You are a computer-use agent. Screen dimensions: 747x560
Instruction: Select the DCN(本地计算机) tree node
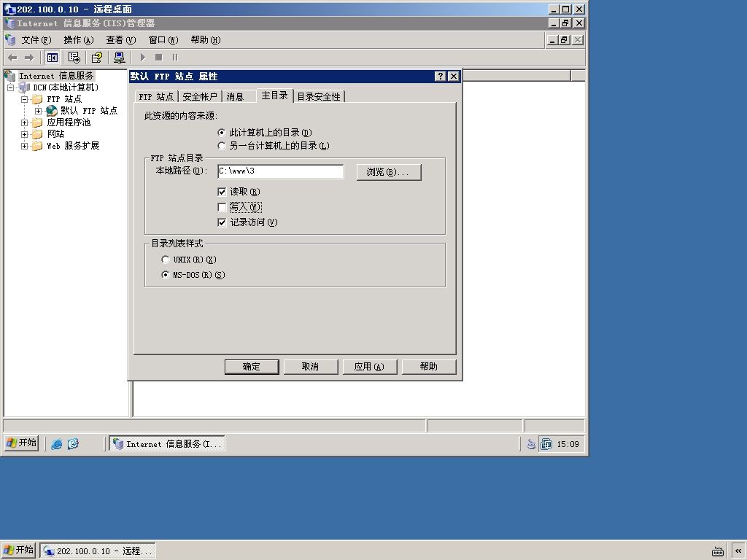[65, 87]
